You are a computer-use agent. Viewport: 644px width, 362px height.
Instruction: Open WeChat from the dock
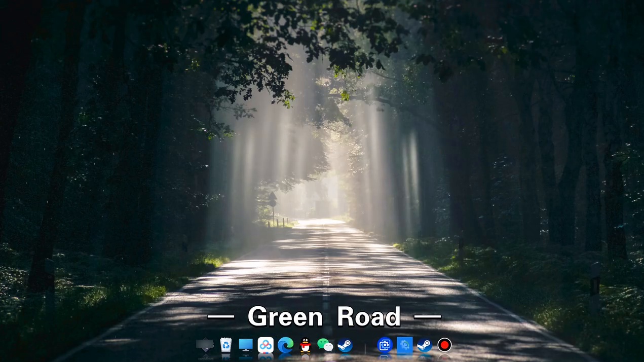(325, 345)
